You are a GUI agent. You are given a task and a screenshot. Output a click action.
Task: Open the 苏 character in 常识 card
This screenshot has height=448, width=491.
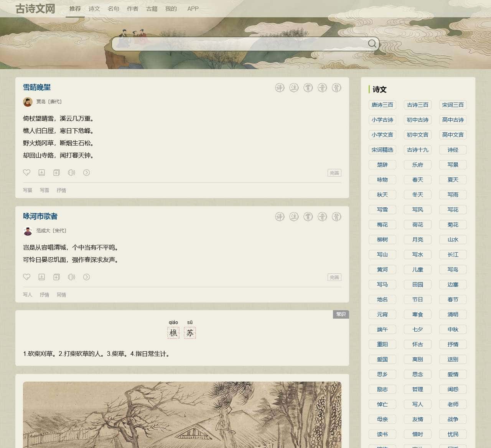point(190,333)
